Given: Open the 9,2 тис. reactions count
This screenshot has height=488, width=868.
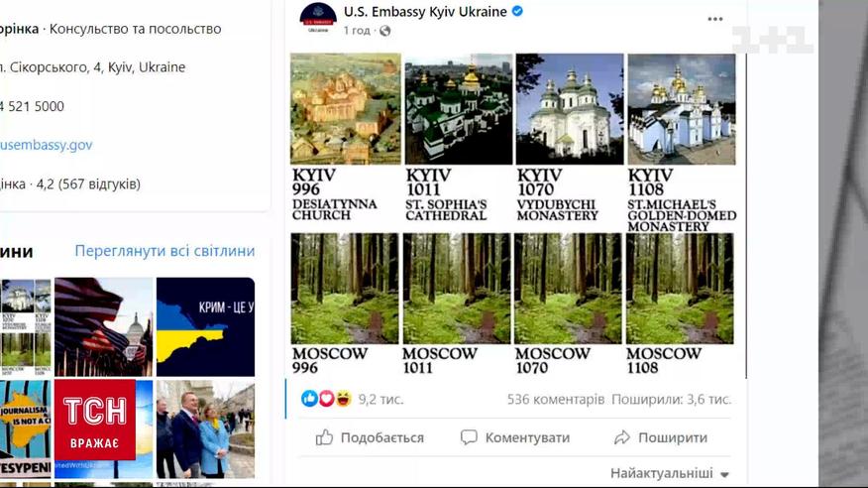Looking at the screenshot, I should 380,399.
